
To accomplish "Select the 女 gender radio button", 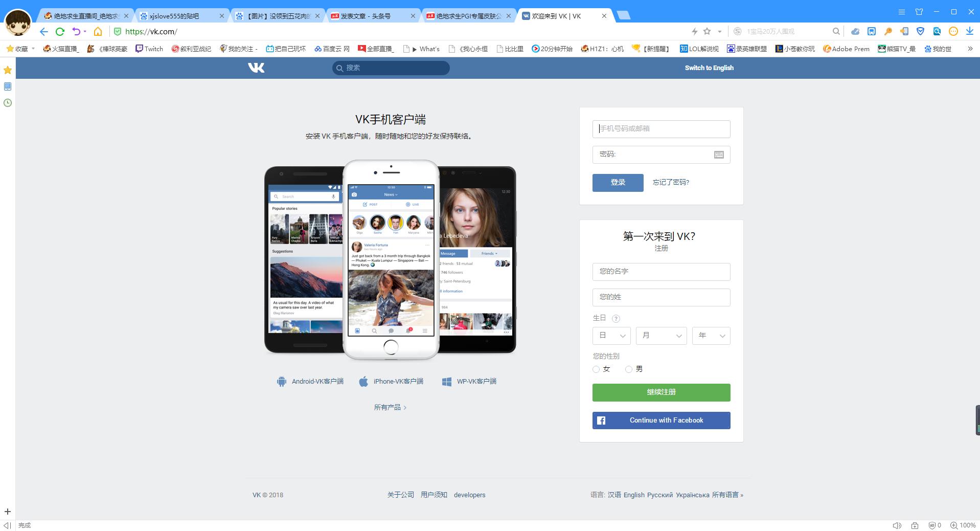I will click(596, 369).
